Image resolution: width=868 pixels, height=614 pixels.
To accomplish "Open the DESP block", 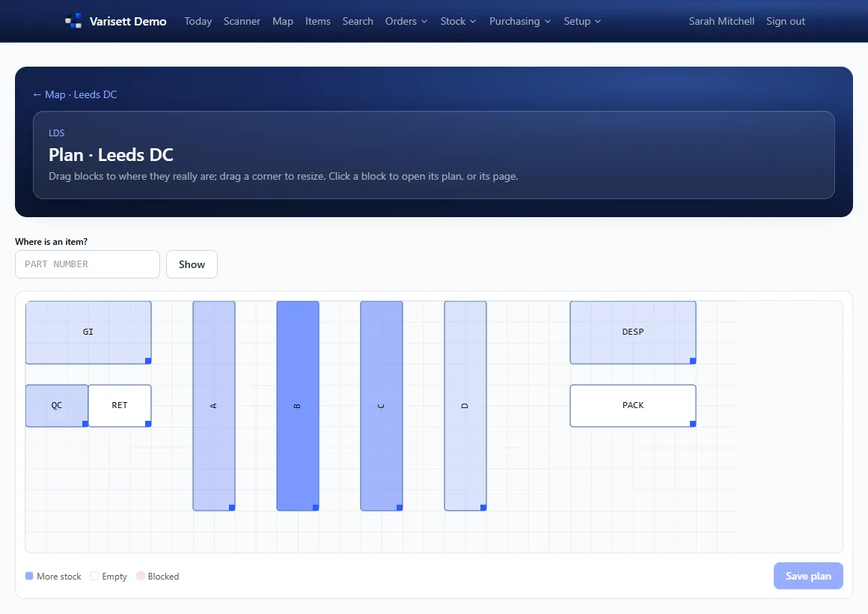I will [x=633, y=332].
